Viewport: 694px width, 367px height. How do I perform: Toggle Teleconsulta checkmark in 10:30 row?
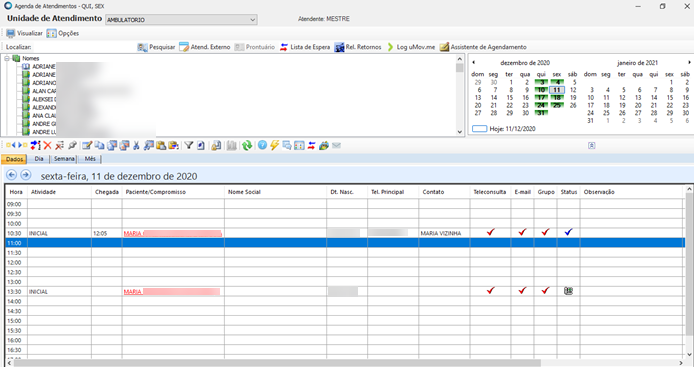490,232
